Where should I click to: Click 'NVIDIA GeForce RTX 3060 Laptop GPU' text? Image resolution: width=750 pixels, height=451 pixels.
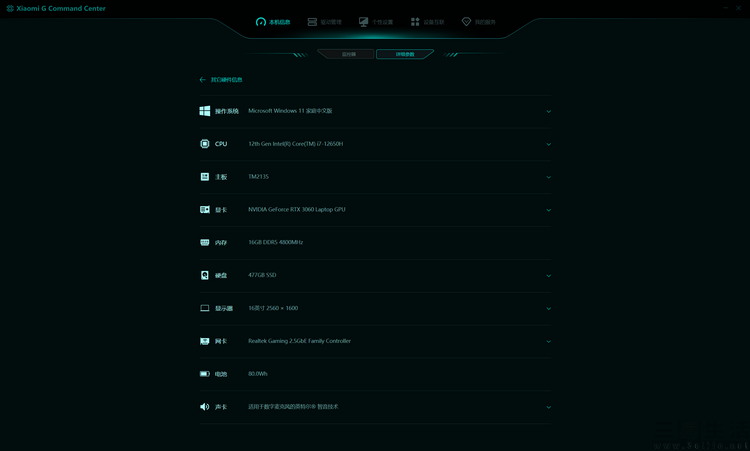click(297, 209)
